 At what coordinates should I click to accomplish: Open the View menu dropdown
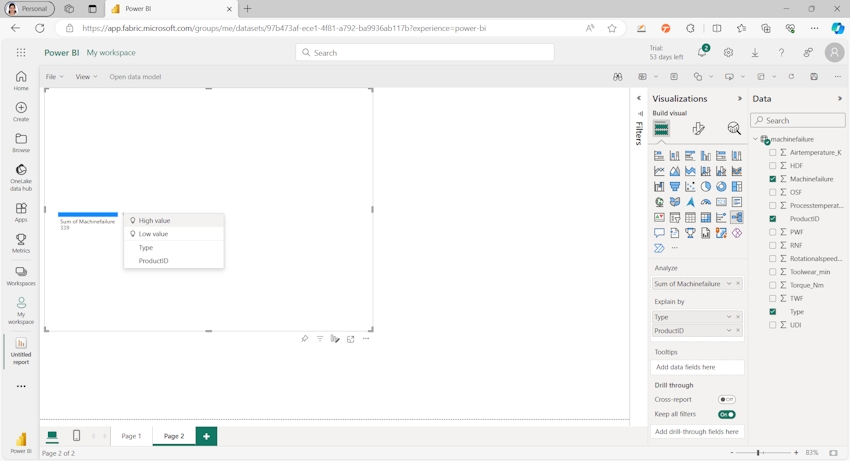(x=86, y=77)
